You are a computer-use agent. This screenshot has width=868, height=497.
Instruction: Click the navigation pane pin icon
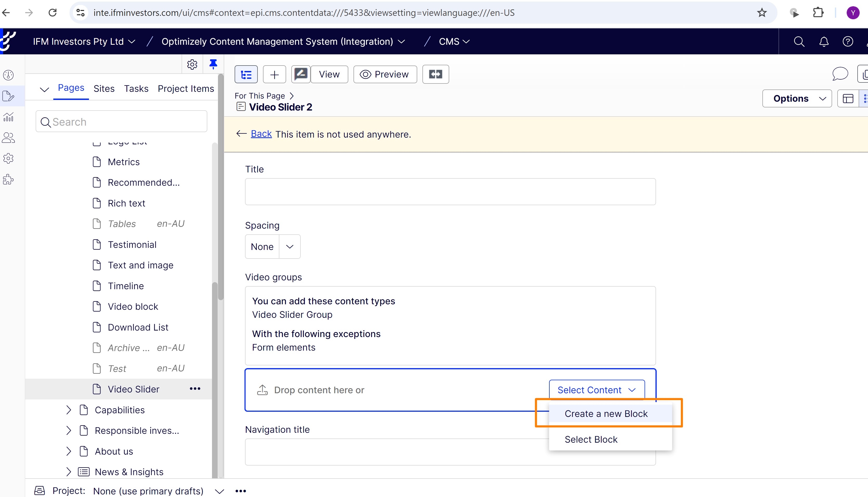coord(213,64)
